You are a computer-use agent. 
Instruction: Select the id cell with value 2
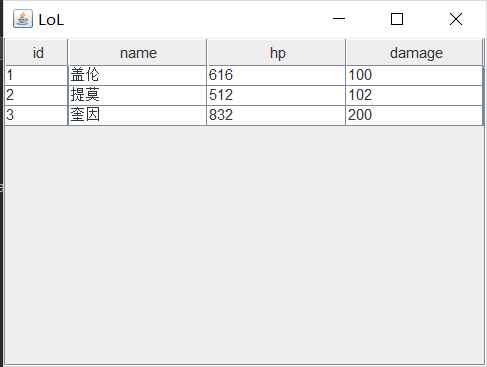37,95
